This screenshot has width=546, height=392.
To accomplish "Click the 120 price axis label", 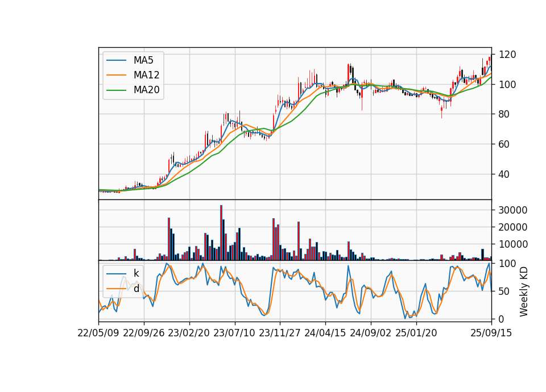I will point(507,55).
